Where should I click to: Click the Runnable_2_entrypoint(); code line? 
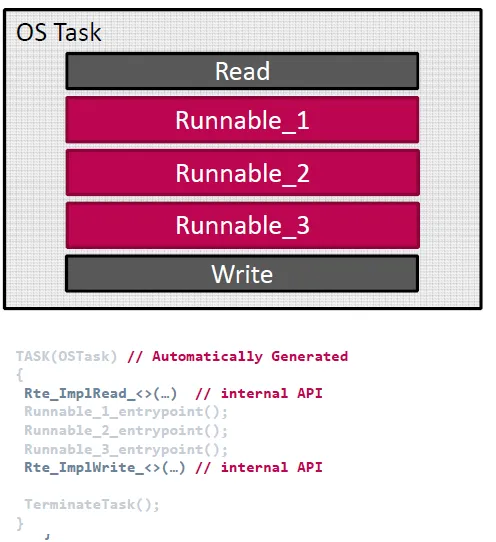coord(126,431)
